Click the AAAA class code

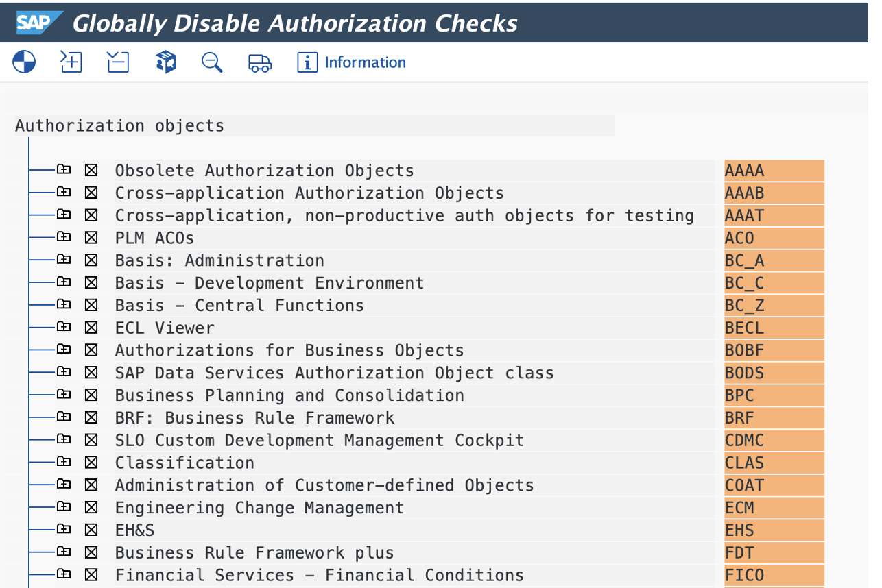pyautogui.click(x=774, y=171)
